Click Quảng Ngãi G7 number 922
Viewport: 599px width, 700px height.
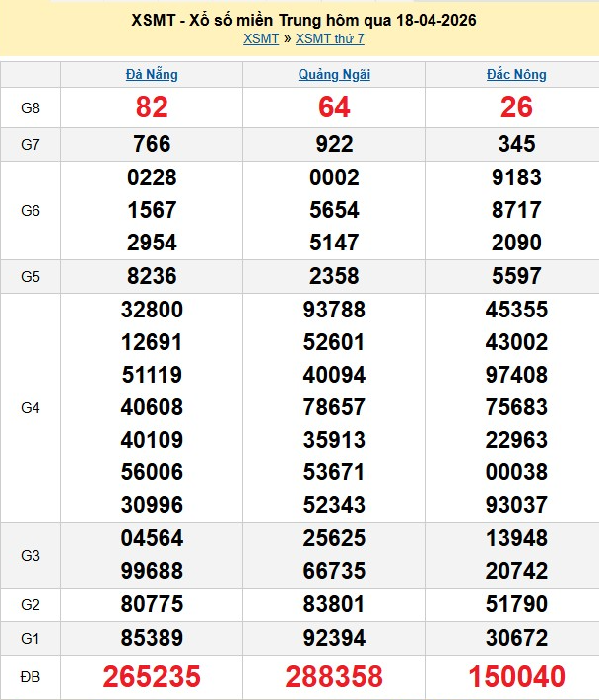[334, 144]
